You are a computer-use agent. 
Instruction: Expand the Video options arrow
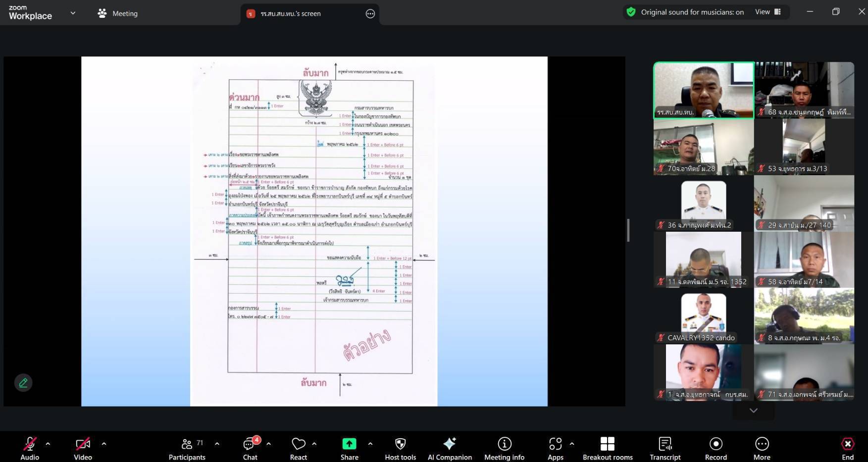(x=104, y=444)
